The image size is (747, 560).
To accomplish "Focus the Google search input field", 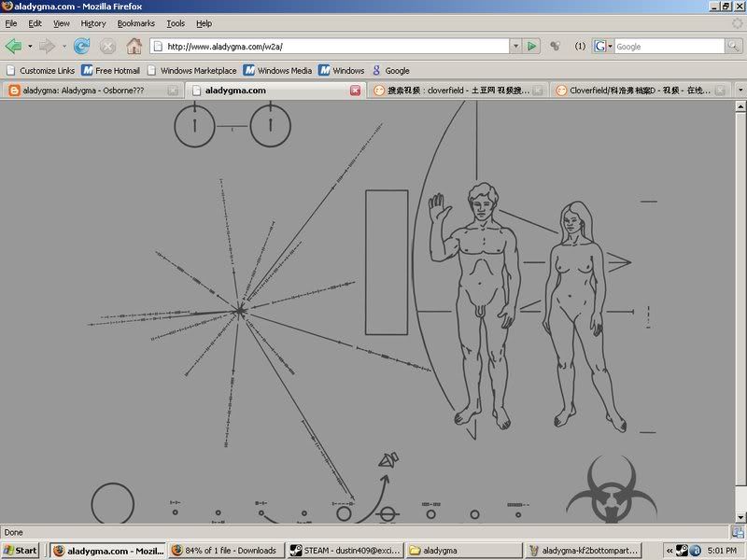I will click(x=669, y=46).
